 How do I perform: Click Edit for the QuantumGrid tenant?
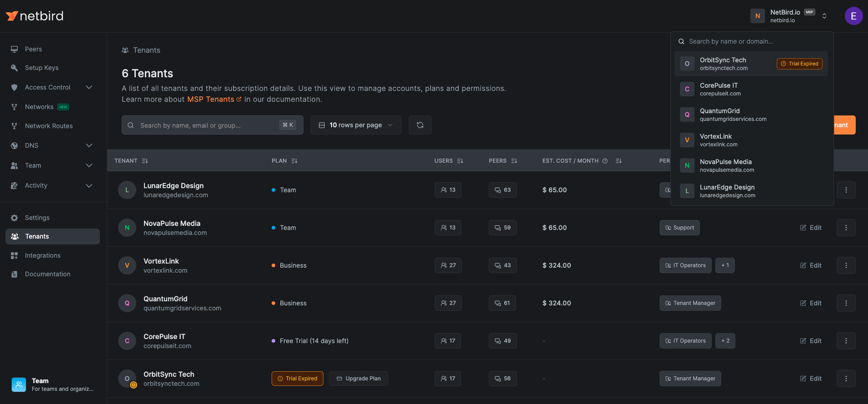[811, 303]
